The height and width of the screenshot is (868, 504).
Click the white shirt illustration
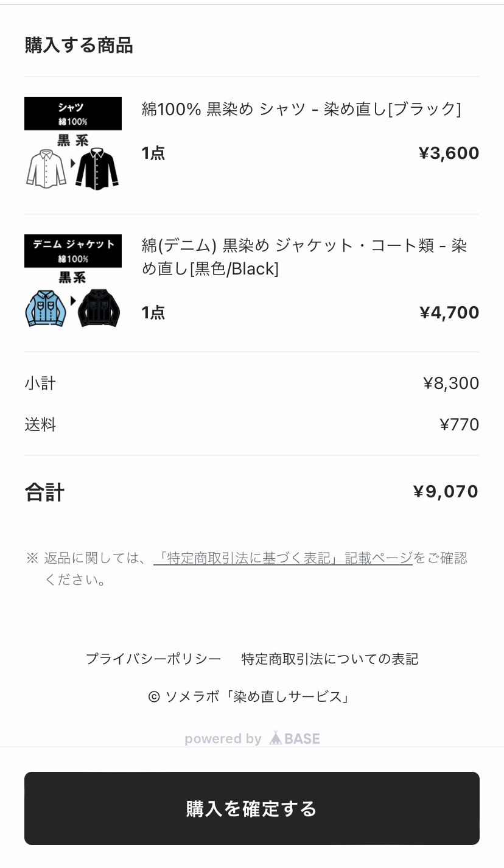pyautogui.click(x=46, y=167)
